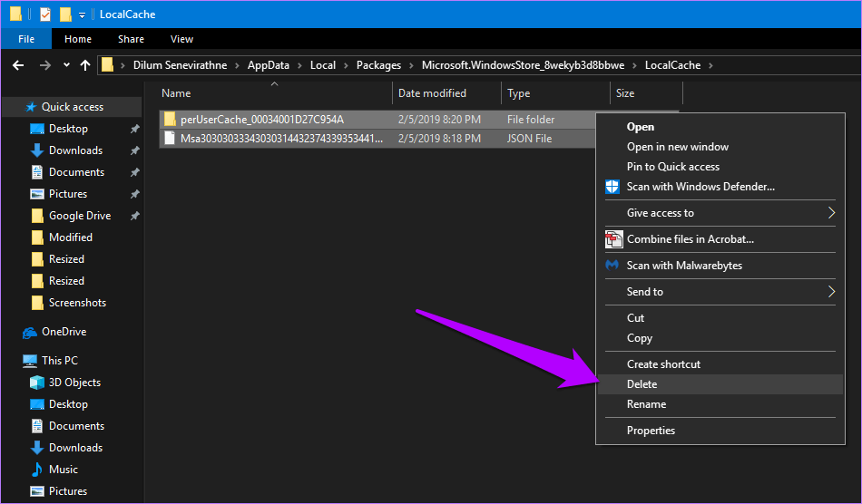Sort by the Date modified column header

tap(447, 93)
